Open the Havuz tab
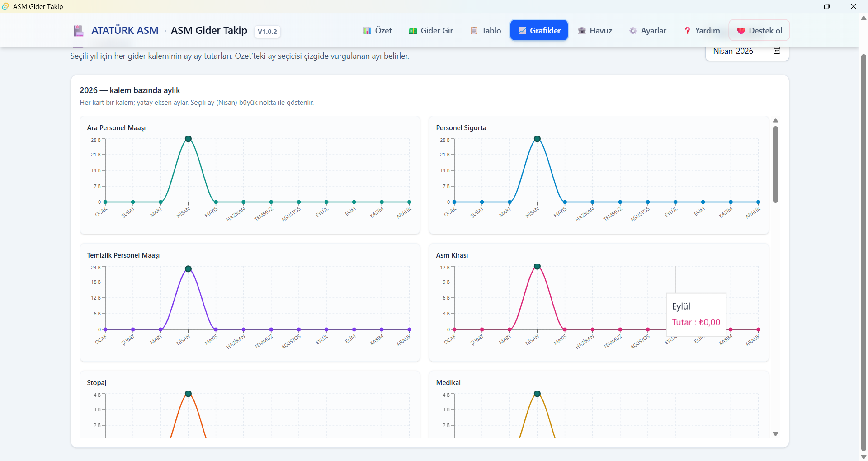Screen dimensions: 868x461 point(595,31)
